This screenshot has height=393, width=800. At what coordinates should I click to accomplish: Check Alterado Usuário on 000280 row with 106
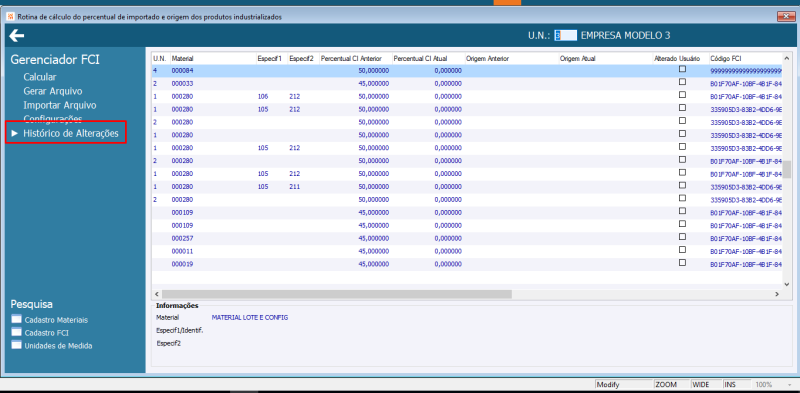pyautogui.click(x=682, y=94)
